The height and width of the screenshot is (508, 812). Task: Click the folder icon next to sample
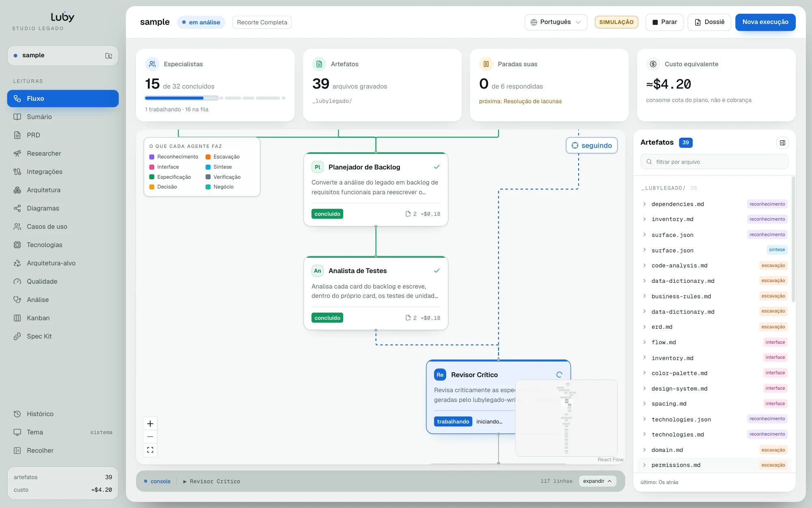pyautogui.click(x=108, y=56)
